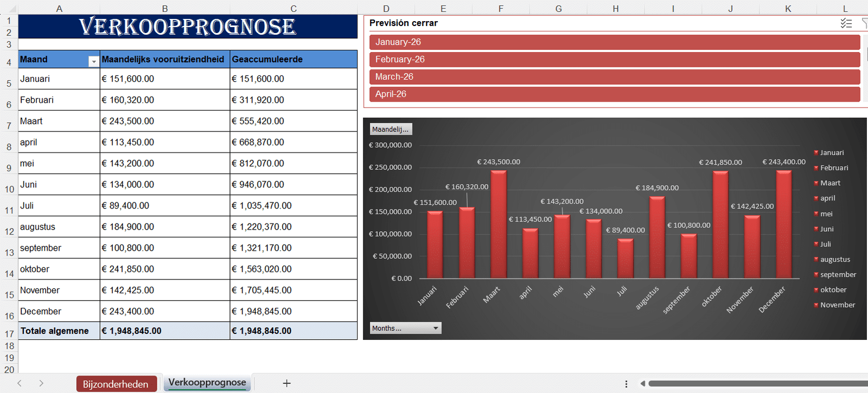Select the € 89,400.00 table cell

(165, 206)
